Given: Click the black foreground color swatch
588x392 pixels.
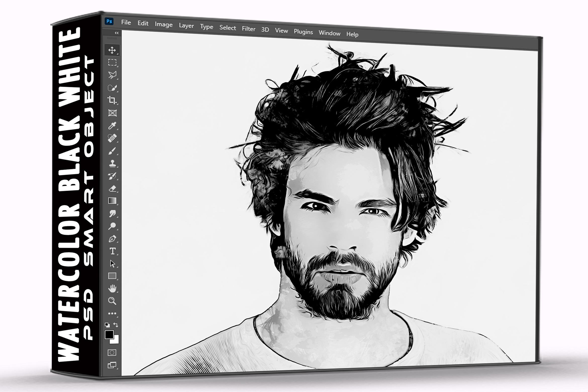Looking at the screenshot, I should coord(109,335).
